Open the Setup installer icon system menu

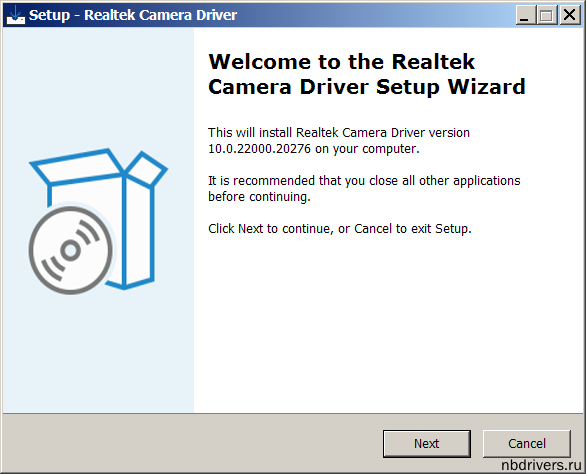[16, 15]
